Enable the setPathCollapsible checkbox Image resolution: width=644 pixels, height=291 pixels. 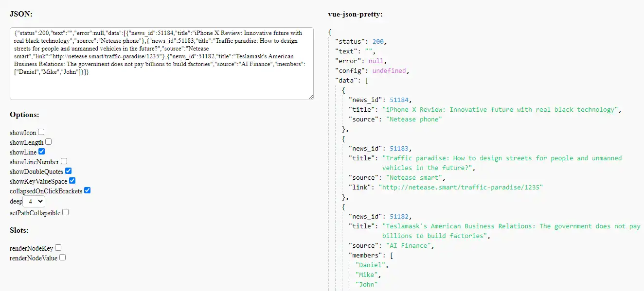(x=66, y=212)
